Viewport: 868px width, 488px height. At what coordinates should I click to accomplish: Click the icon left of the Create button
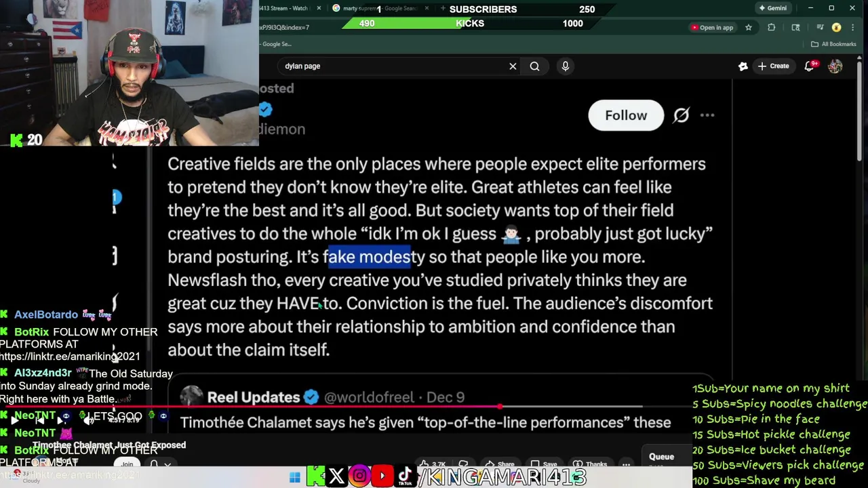point(743,66)
